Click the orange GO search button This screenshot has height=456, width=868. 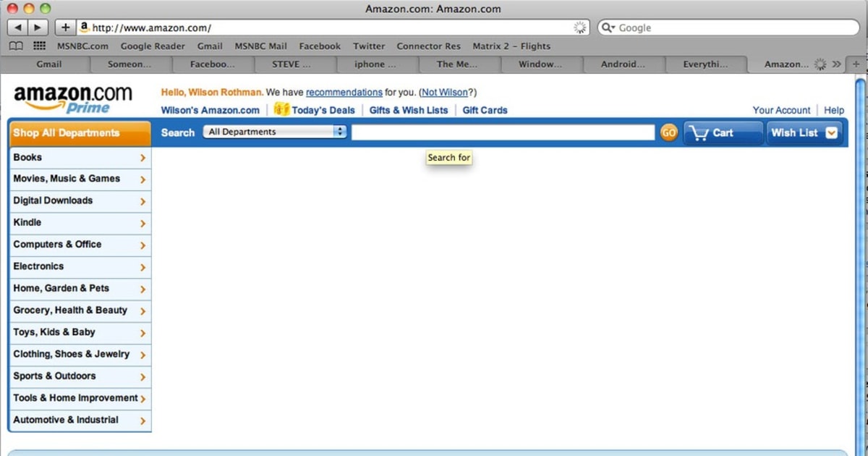click(x=668, y=132)
